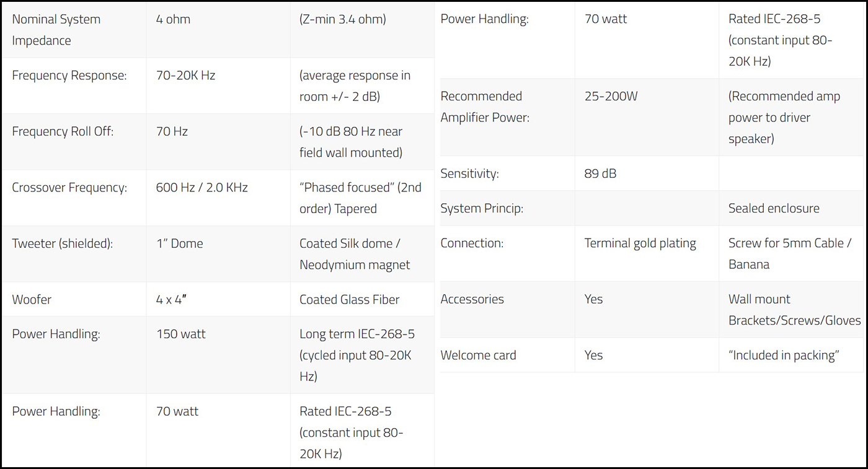Click the Woofer row label
This screenshot has width=868, height=469.
[x=32, y=299]
